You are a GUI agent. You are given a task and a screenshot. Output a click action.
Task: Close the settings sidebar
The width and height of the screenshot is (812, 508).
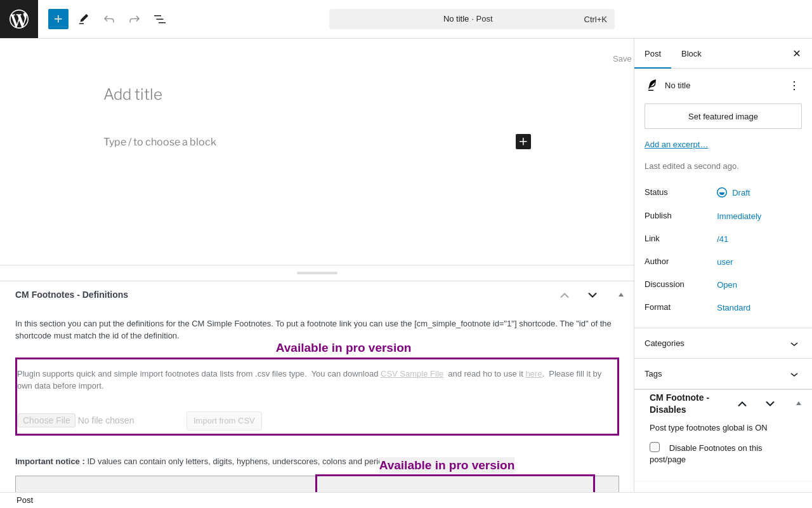pyautogui.click(x=797, y=53)
